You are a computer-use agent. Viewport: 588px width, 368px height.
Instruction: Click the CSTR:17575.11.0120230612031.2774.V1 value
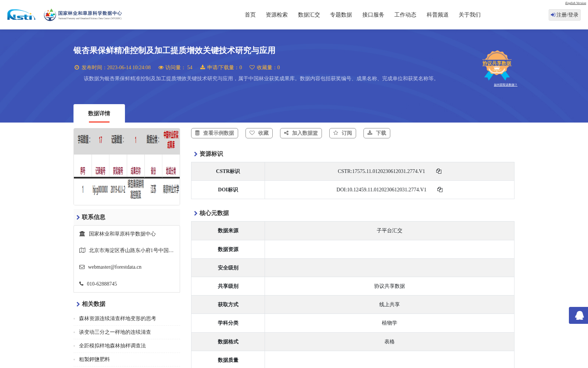point(381,171)
